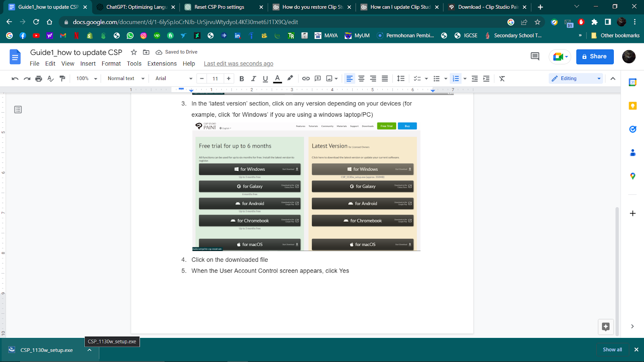Image resolution: width=644 pixels, height=362 pixels.
Task: Open Google Tasks in the side panel
Action: click(633, 129)
